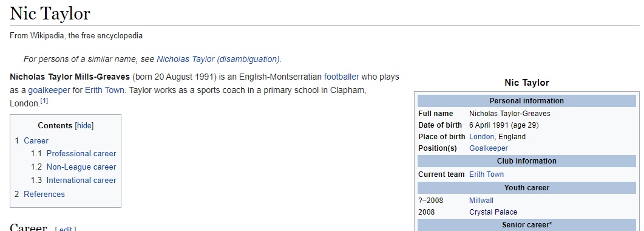
Task: Open the Millwall youth career link
Action: pos(481,201)
